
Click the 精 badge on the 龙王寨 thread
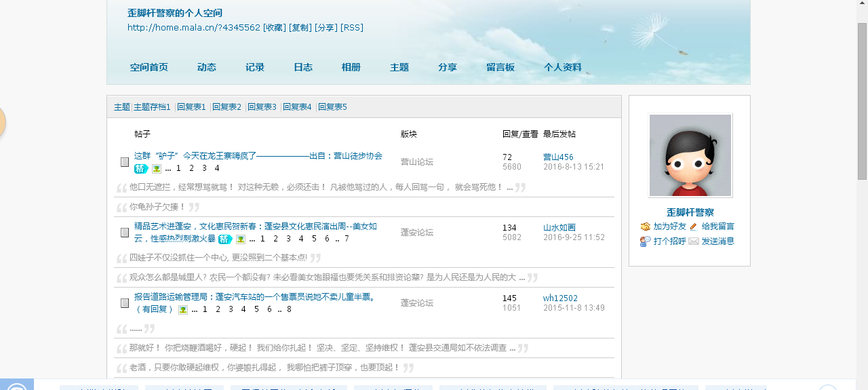[x=141, y=169]
